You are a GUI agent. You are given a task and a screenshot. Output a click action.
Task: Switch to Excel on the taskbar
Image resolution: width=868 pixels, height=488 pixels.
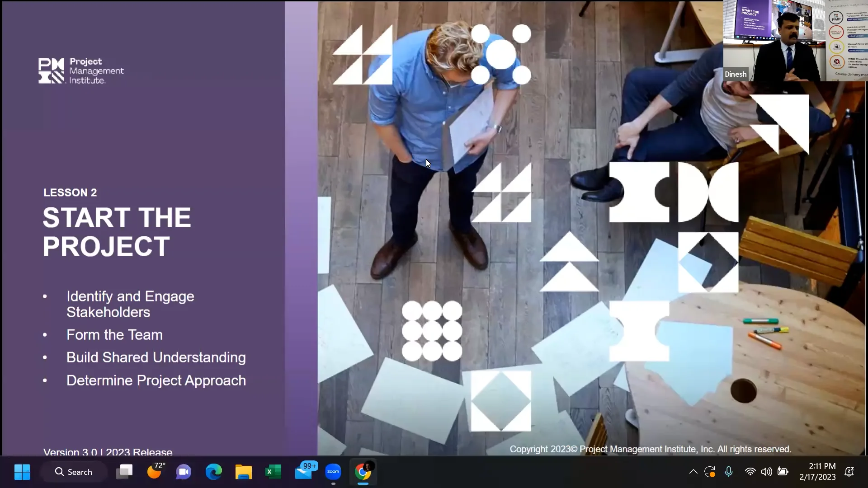(x=273, y=472)
